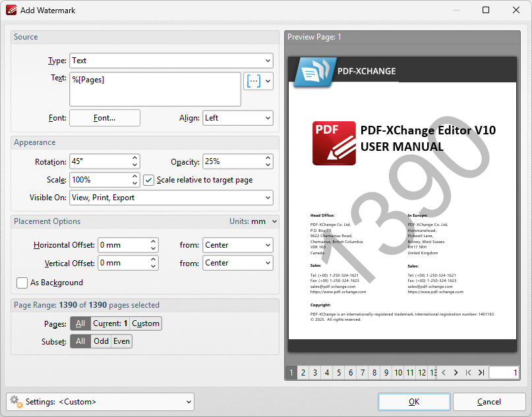This screenshot has width=532, height=417.
Task: Select All in the Subset toggle
Action: (80, 341)
